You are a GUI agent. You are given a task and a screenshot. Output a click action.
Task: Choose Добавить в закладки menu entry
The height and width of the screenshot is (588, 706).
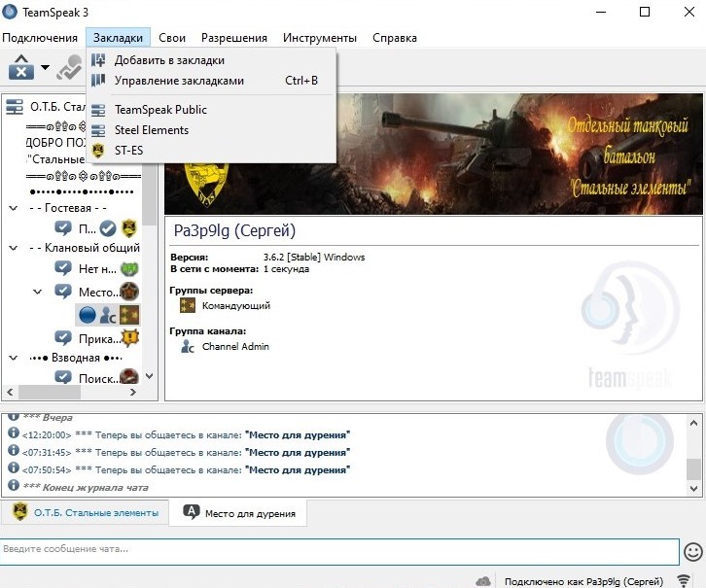coord(211,60)
